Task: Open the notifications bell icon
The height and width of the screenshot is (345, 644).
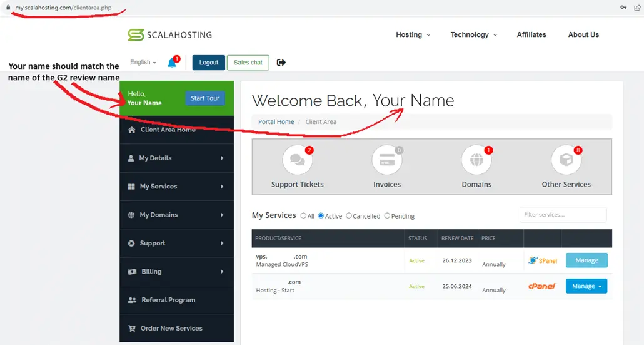Action: (x=172, y=63)
